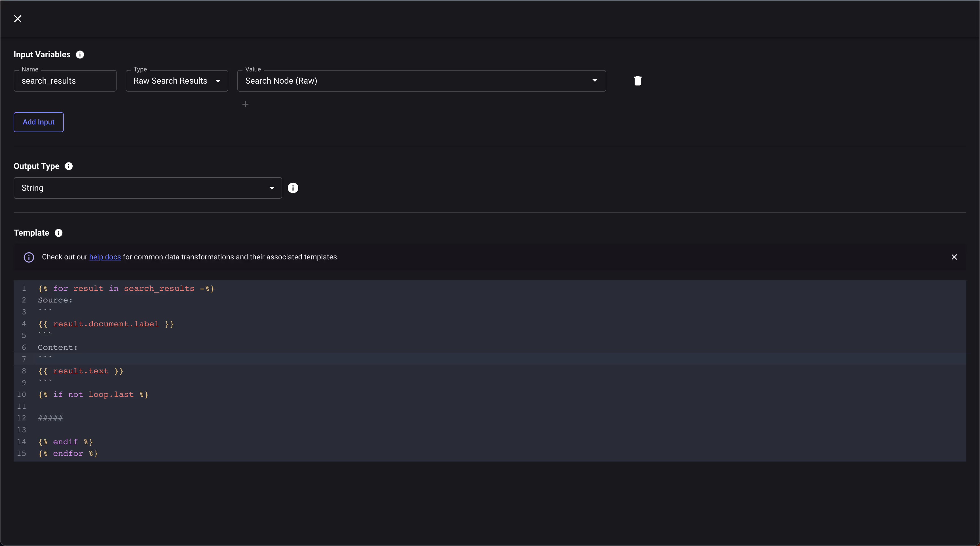Click the outlined info icon in the help banner
This screenshot has height=546, width=980.
(x=29, y=257)
